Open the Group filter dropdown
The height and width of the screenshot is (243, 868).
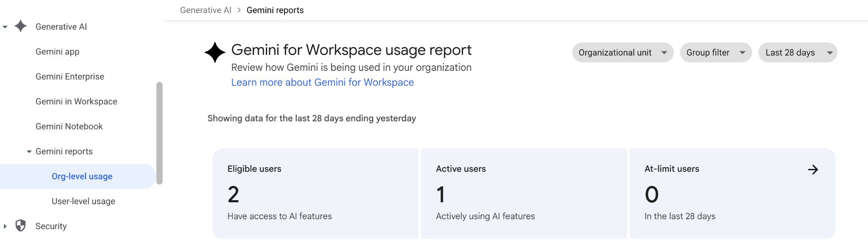pyautogui.click(x=716, y=53)
